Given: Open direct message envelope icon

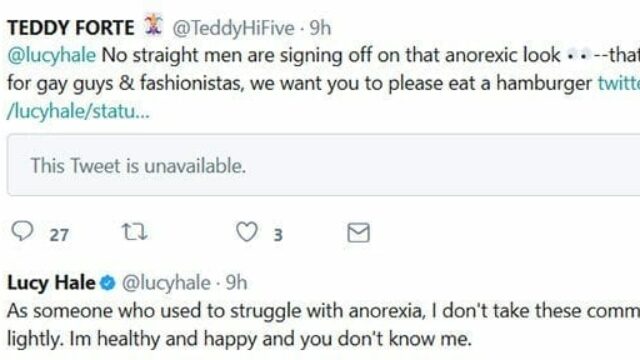Looking at the screenshot, I should (358, 233).
